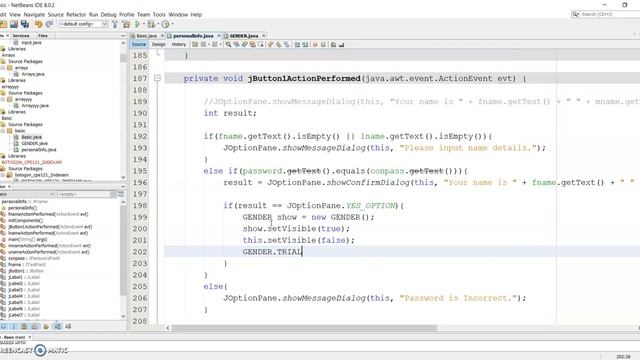Collapse the fold marker on line 187
640x360 pixels.
coord(157,78)
